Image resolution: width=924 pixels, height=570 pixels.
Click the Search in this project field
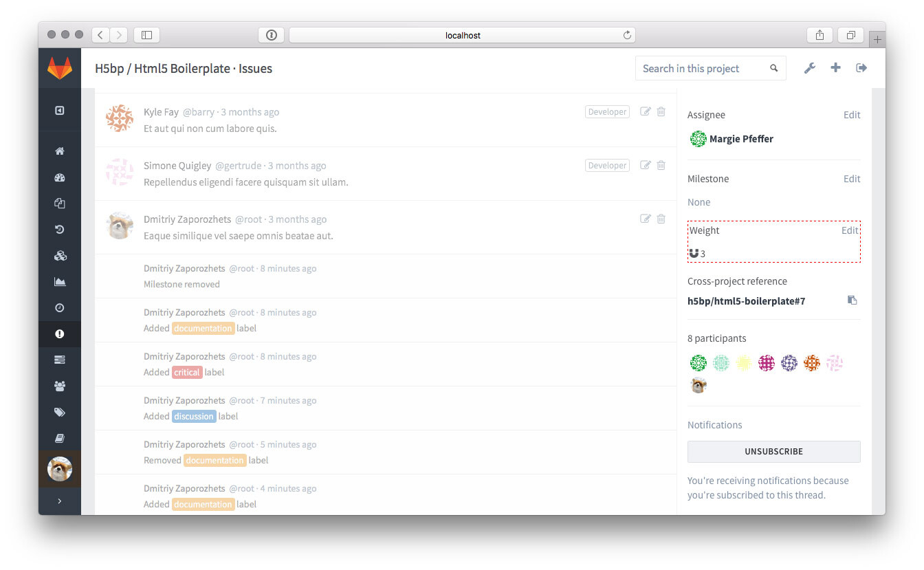701,68
